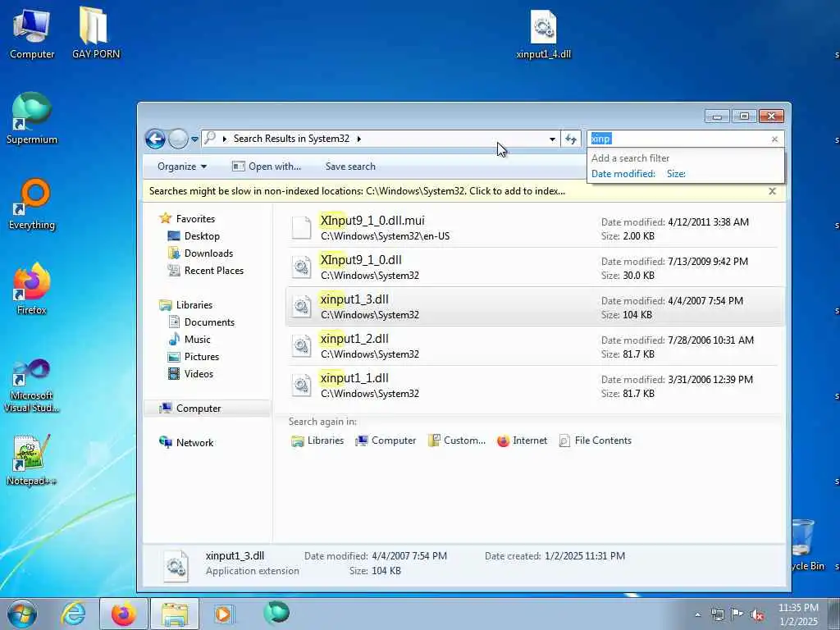
Task: Add the Date modified search filter
Action: (x=623, y=174)
